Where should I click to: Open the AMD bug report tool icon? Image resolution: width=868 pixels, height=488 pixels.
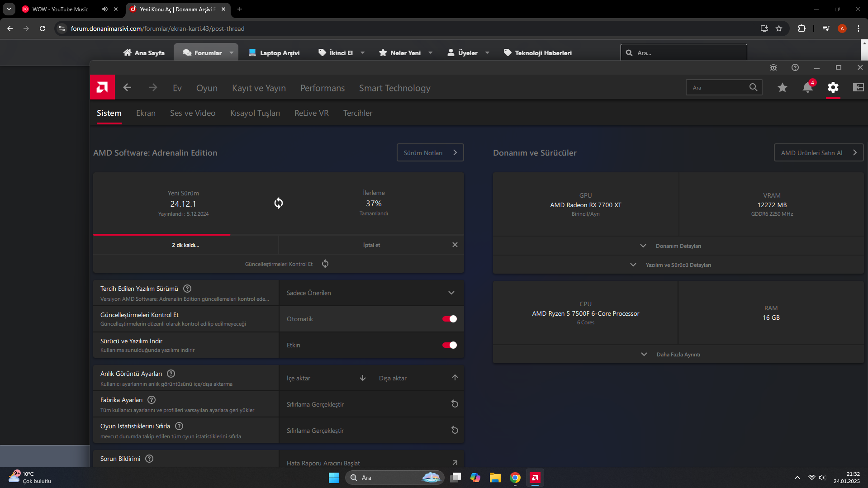tap(773, 67)
